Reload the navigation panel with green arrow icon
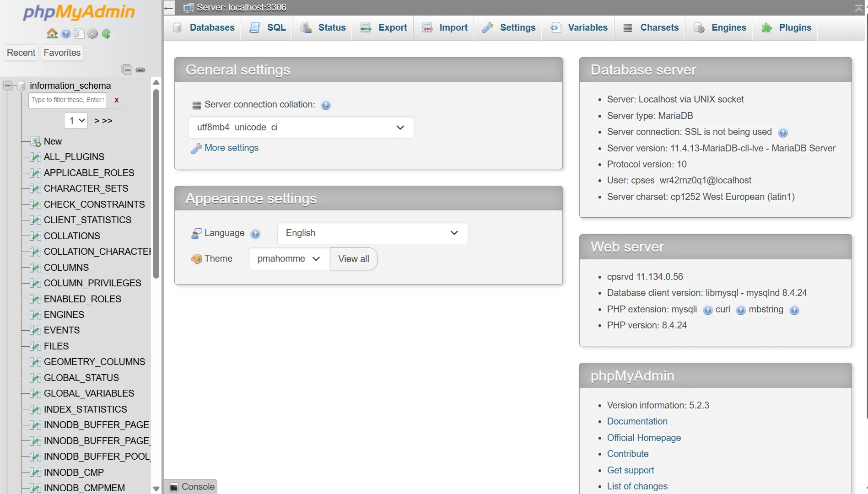The width and height of the screenshot is (868, 494). (106, 33)
